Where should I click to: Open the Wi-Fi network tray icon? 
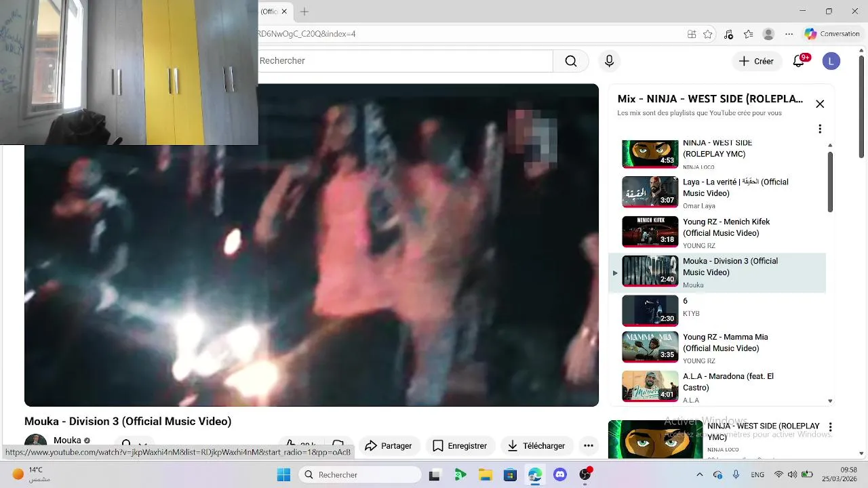(x=778, y=474)
